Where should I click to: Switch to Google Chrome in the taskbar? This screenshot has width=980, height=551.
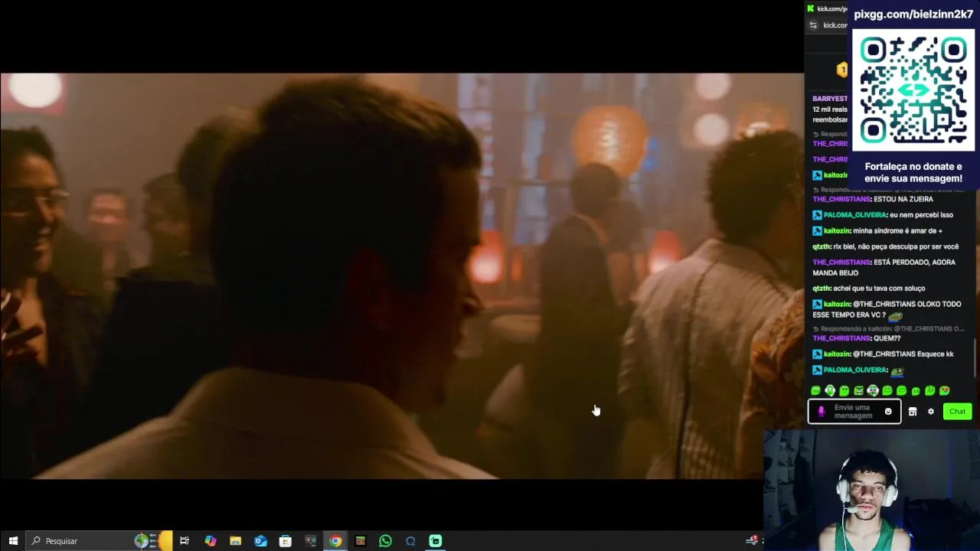click(335, 541)
